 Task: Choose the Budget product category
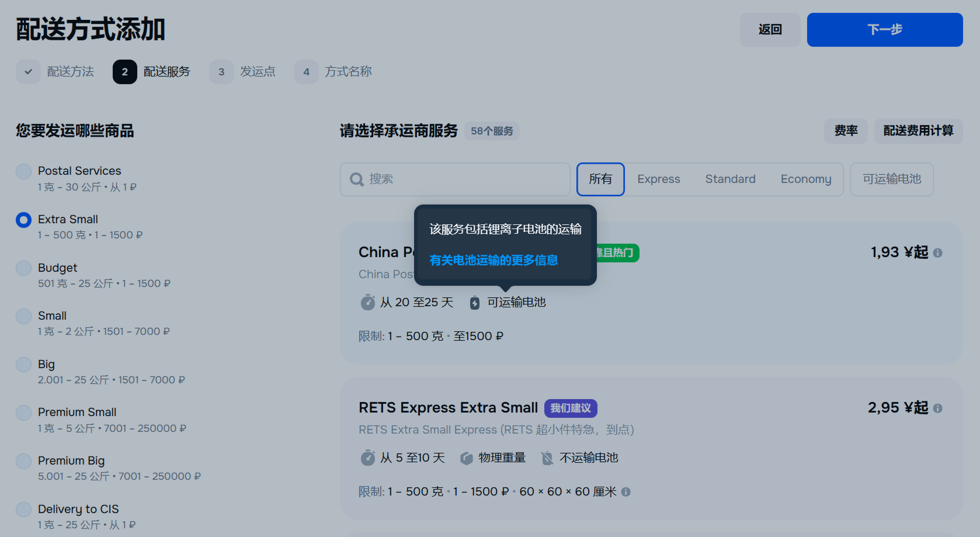point(24,268)
